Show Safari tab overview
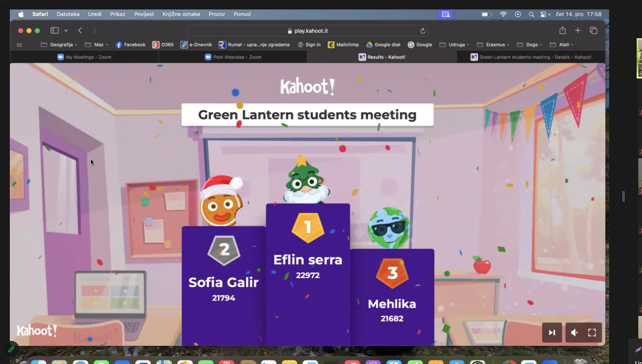Viewport: 642px width, 364px height. pyautogui.click(x=594, y=30)
